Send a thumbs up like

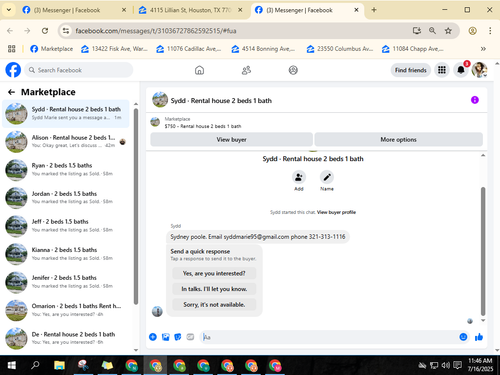[x=479, y=337]
